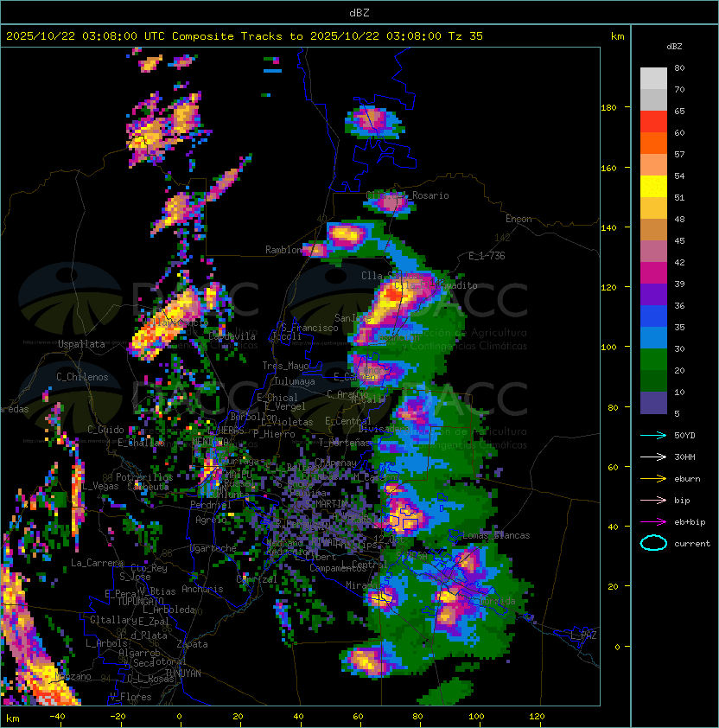Viewport: 719px width, 728px height.
Task: Click the white 30HM track arrow icon
Action: pos(653,457)
